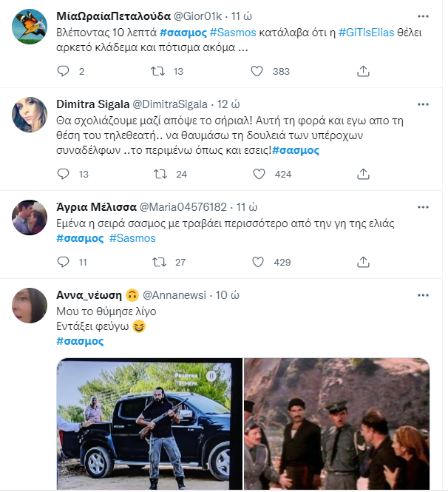Reply to ΜίαΩραίαΠεταλούδα's tweet

click(x=64, y=71)
